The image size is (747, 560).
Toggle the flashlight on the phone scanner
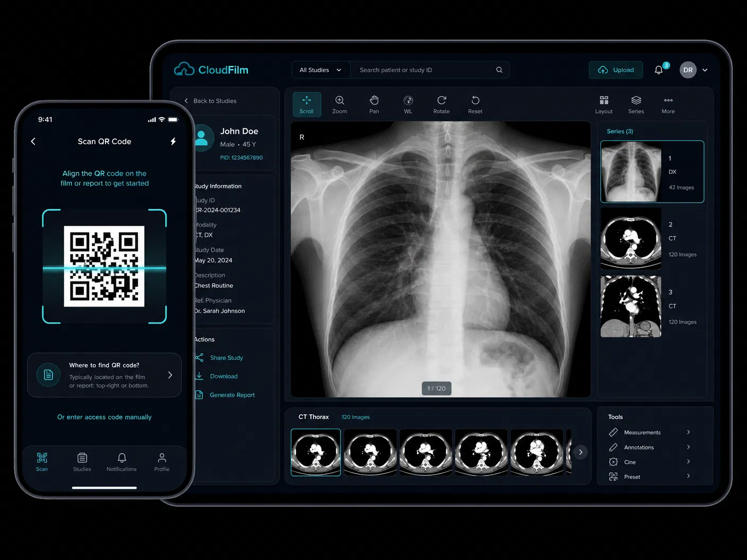click(x=173, y=142)
